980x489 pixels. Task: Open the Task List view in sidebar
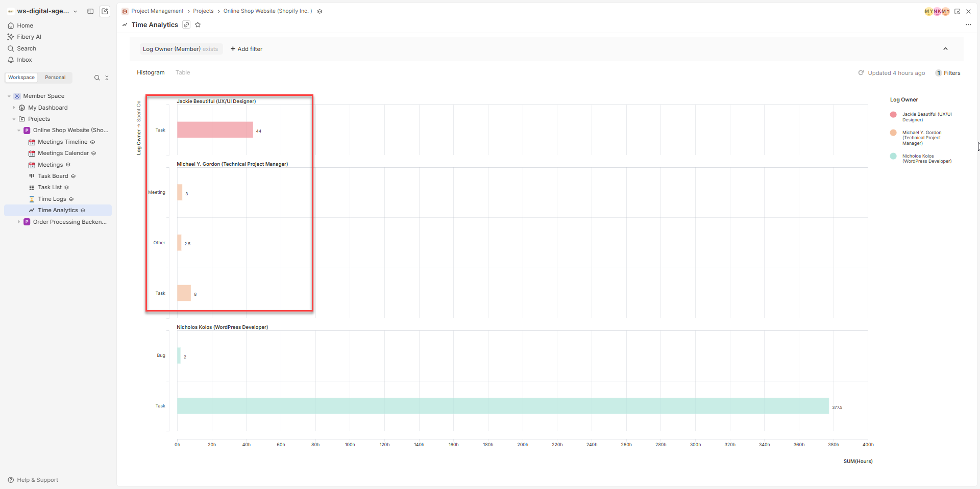[50, 188]
